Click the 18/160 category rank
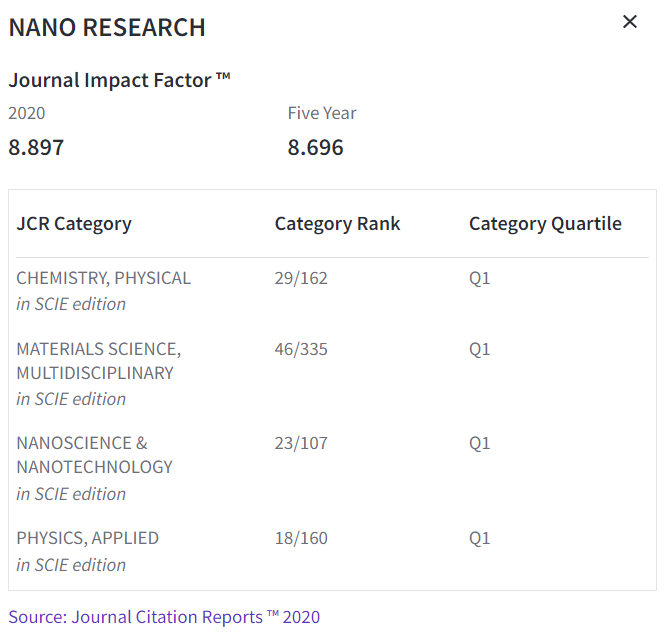Image resolution: width=667 pixels, height=634 pixels. 301,538
